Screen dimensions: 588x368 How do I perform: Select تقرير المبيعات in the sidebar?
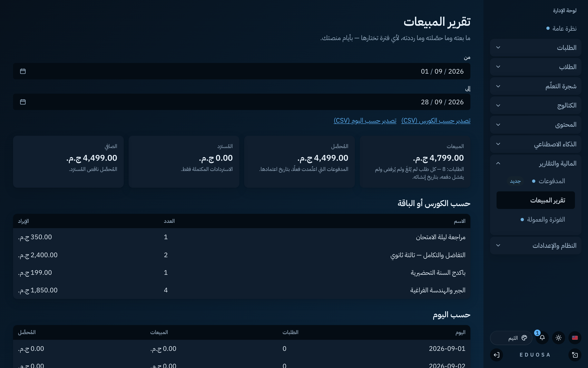point(536,200)
